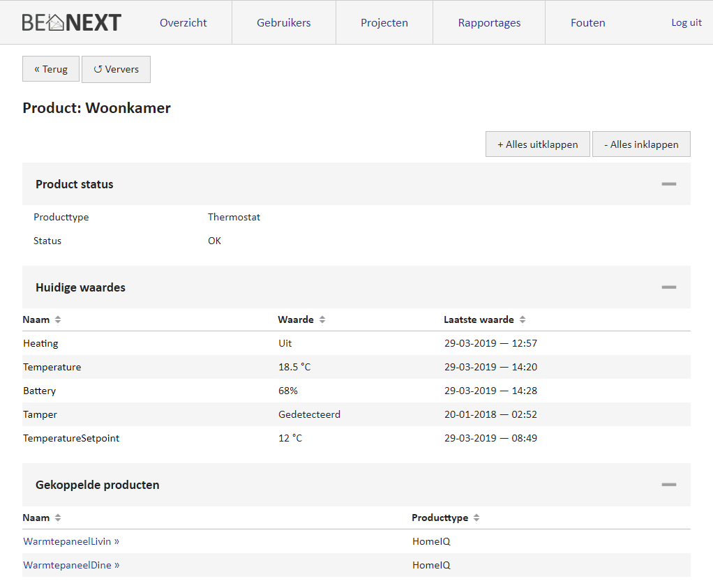Click the Tamper value Gedetecteerd
Screen dimensions: 713x588
tap(309, 414)
